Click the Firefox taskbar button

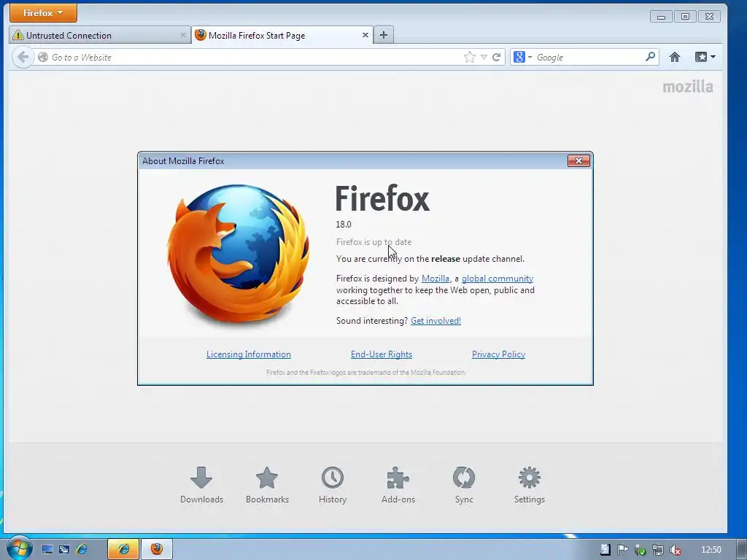(x=157, y=549)
